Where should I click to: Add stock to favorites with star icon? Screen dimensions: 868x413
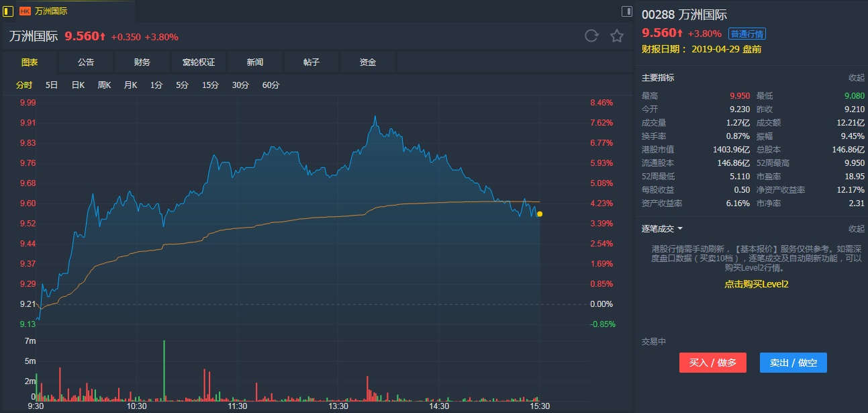click(x=617, y=36)
